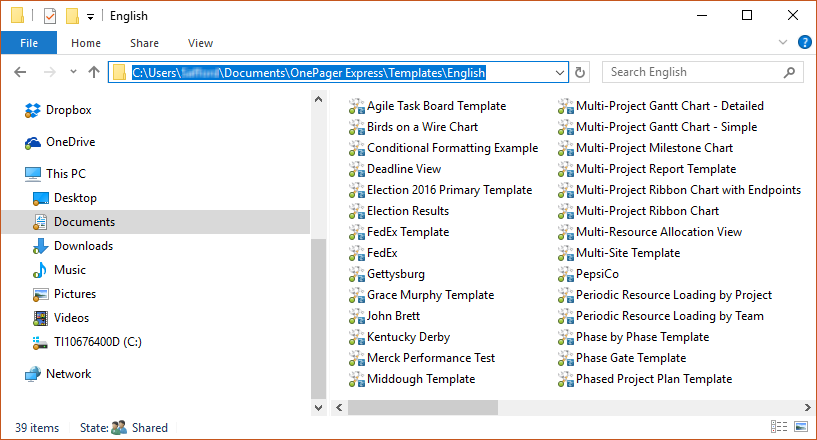Screen dimensions: 817x440
Task: Select the John Brett file
Action: click(x=384, y=316)
